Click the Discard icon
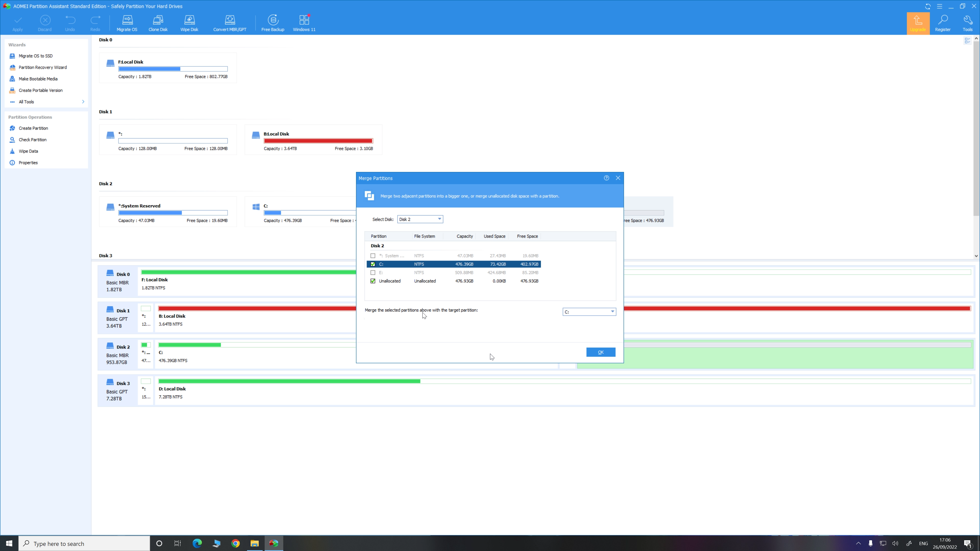This screenshot has height=551, width=980. point(45,23)
